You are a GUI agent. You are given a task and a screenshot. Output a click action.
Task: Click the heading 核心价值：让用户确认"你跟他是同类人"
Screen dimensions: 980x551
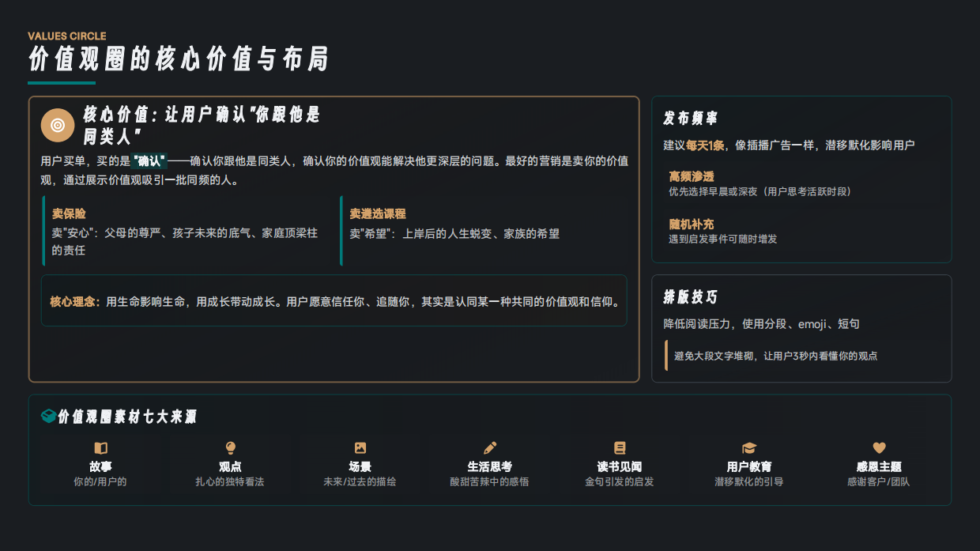click(202, 125)
